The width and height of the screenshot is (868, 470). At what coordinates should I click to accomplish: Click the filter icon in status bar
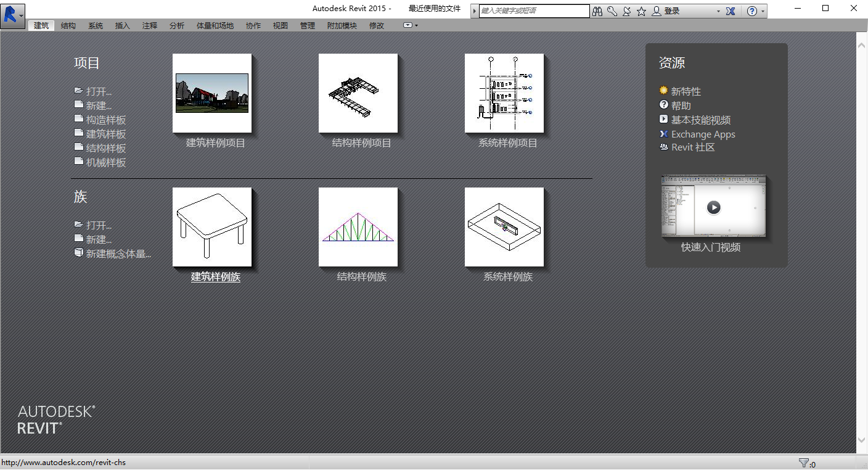(x=803, y=463)
